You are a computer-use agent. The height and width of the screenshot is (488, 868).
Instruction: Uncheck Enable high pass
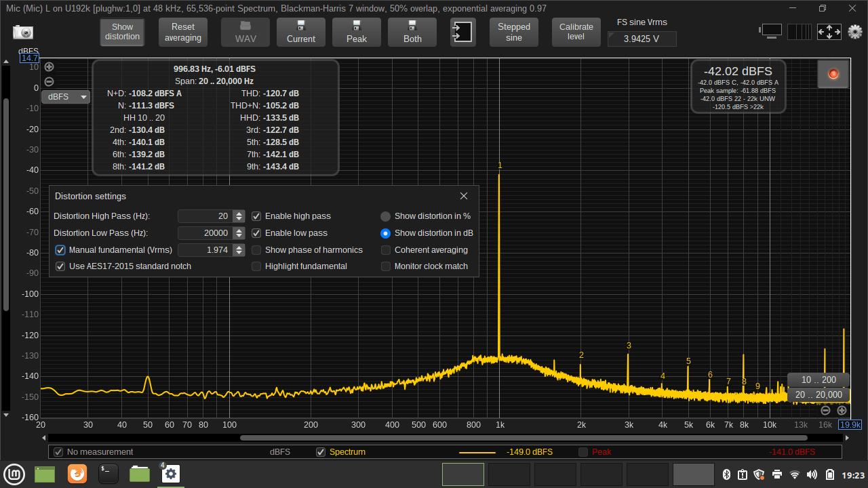point(256,216)
